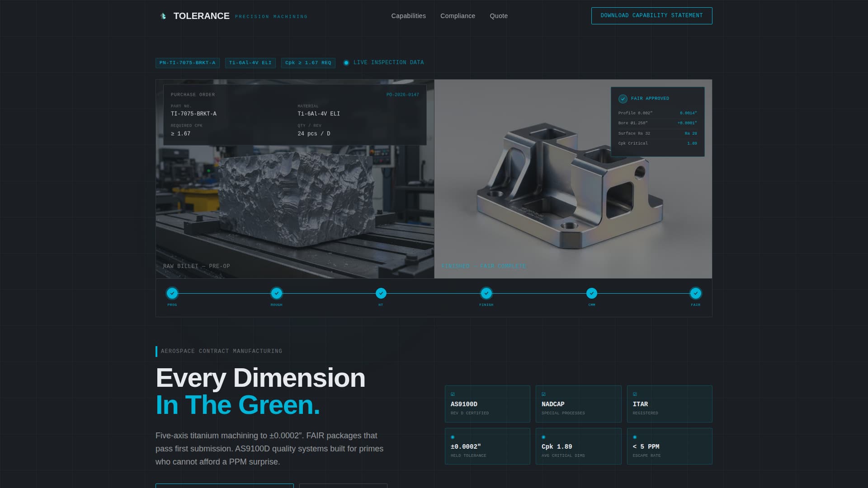Click the Tolerance logo icon

(163, 16)
